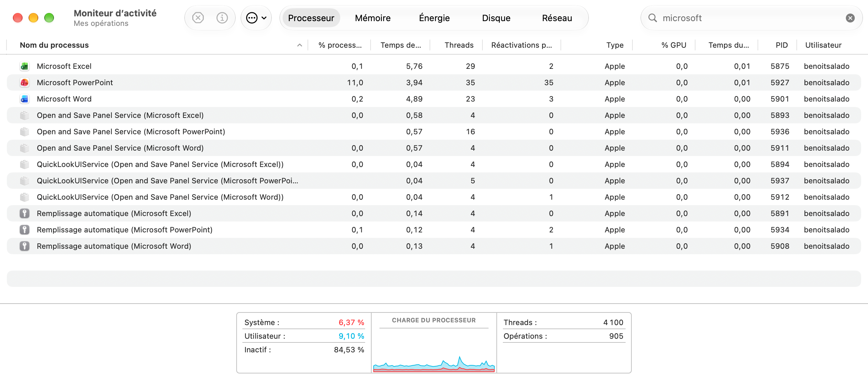
Task: Click the Microsoft Word app icon
Action: tap(25, 99)
